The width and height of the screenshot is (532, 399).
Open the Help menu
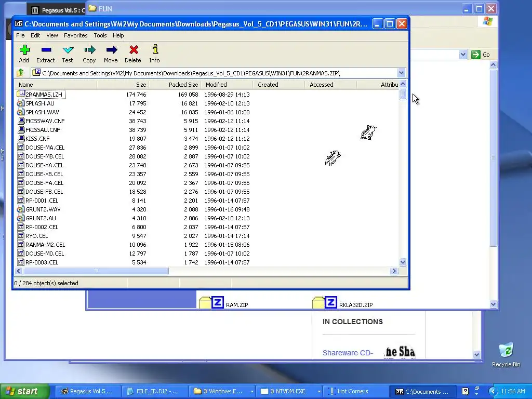click(118, 35)
